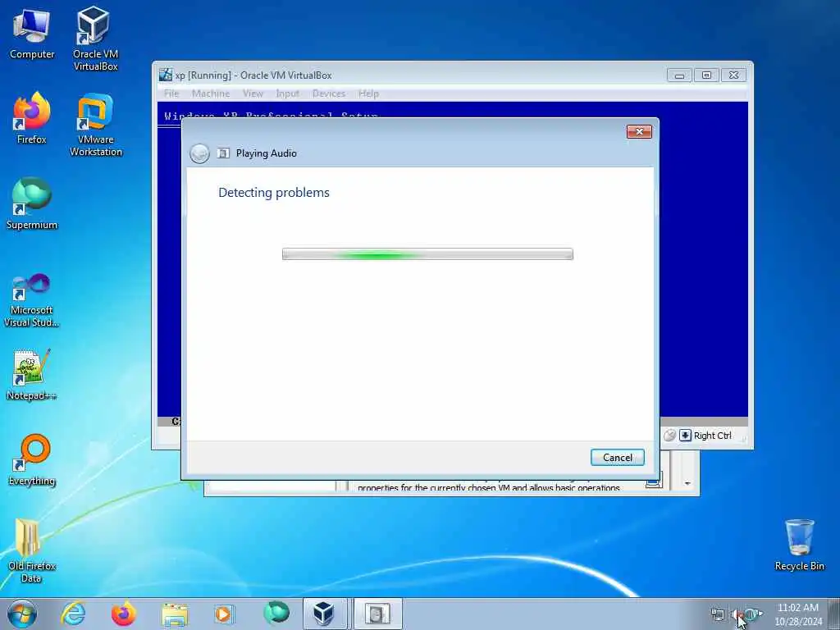840x630 pixels.
Task: Open the Machine menu in VirtualBox
Action: (211, 94)
